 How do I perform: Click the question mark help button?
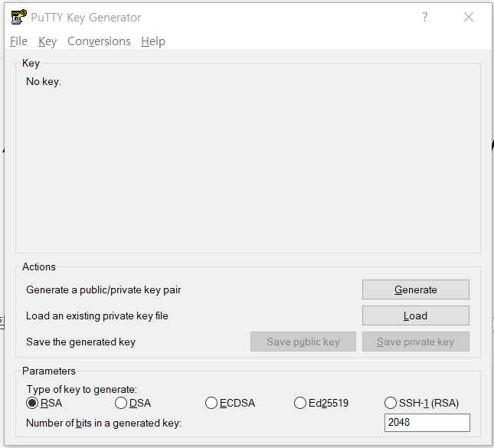[425, 17]
